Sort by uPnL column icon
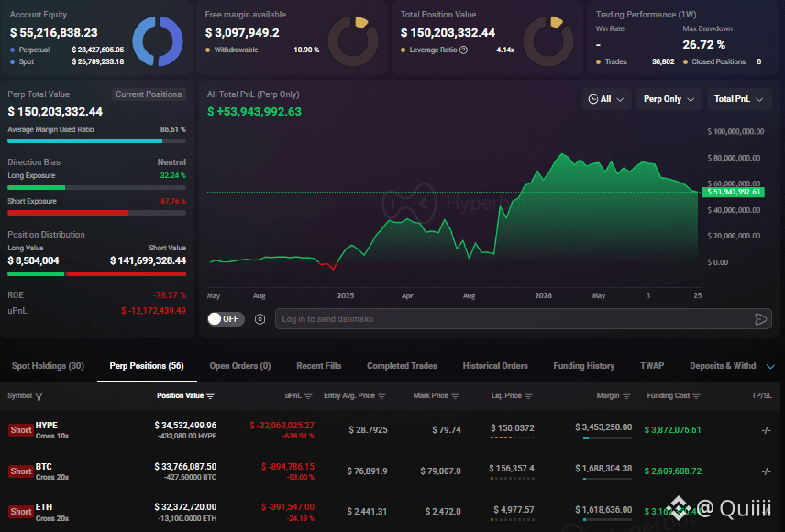 (308, 396)
